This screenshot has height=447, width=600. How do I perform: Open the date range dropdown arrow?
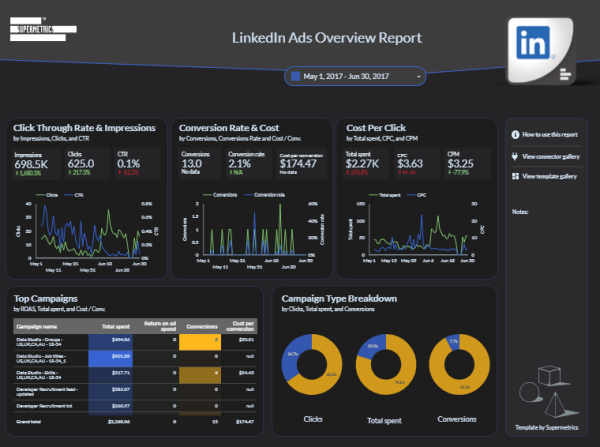coord(419,77)
